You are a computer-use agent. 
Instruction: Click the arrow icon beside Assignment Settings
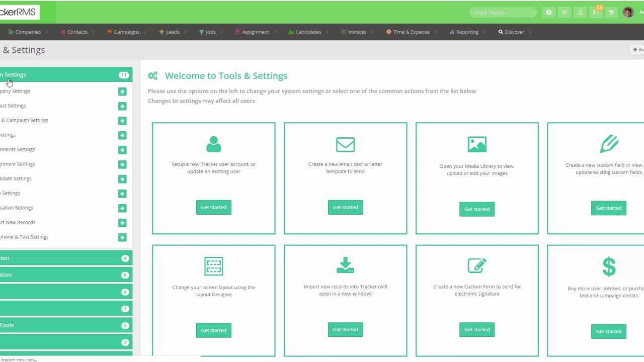pyautogui.click(x=122, y=164)
